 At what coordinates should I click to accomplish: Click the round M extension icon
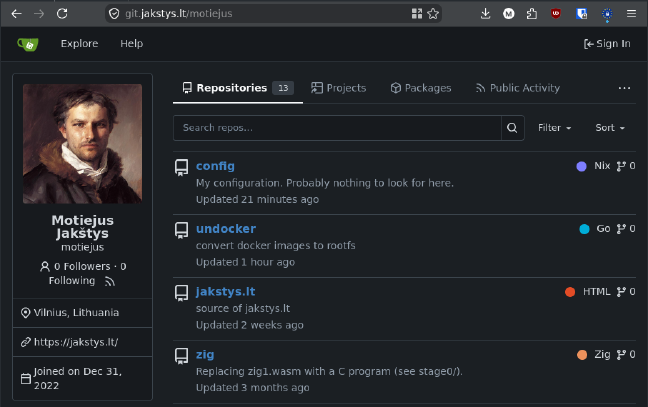(509, 14)
